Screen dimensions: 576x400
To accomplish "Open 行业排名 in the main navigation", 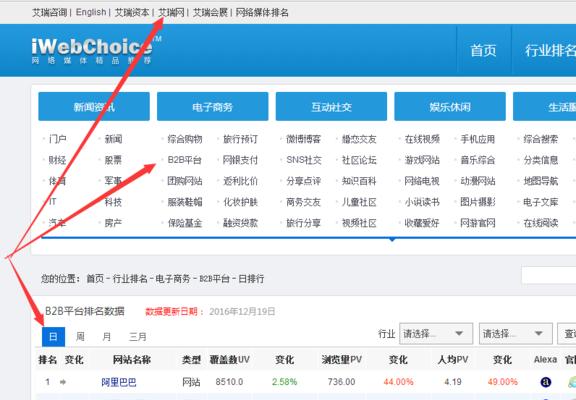I will pos(550,50).
